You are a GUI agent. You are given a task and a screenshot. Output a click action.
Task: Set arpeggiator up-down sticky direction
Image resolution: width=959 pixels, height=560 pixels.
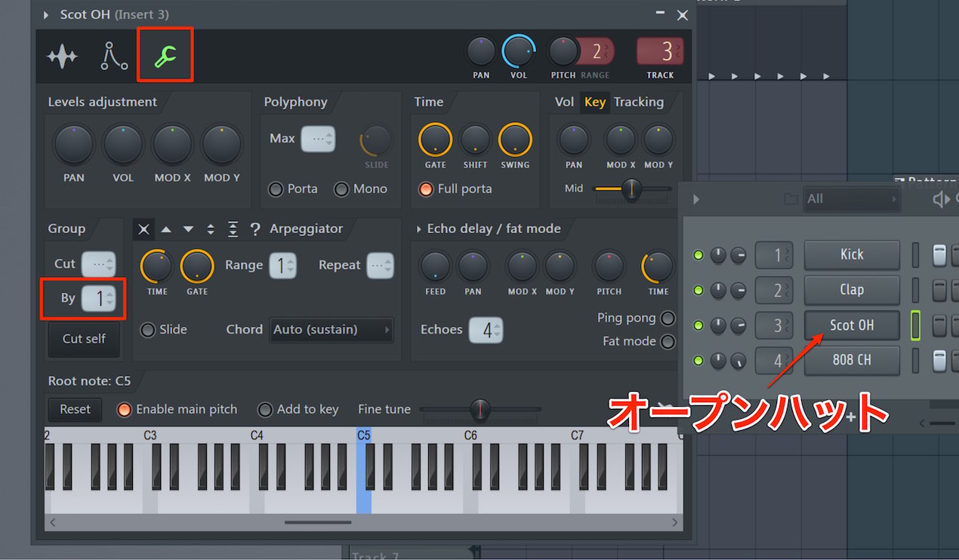tap(233, 229)
